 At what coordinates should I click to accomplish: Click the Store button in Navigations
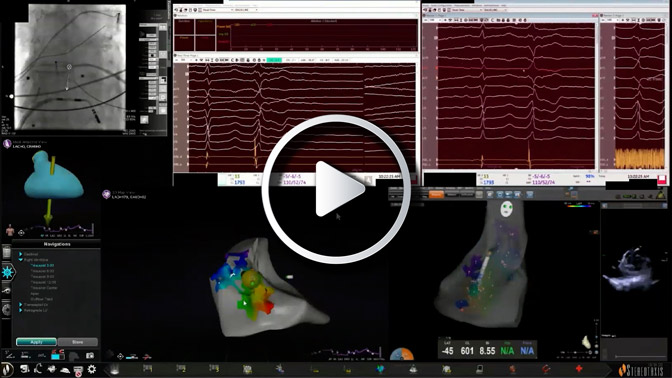78,342
